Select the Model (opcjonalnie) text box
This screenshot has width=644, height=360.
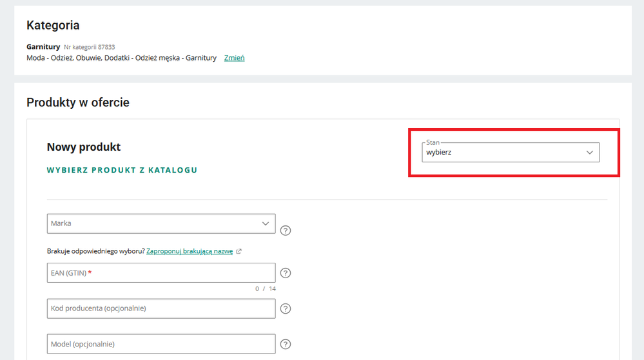tap(161, 344)
